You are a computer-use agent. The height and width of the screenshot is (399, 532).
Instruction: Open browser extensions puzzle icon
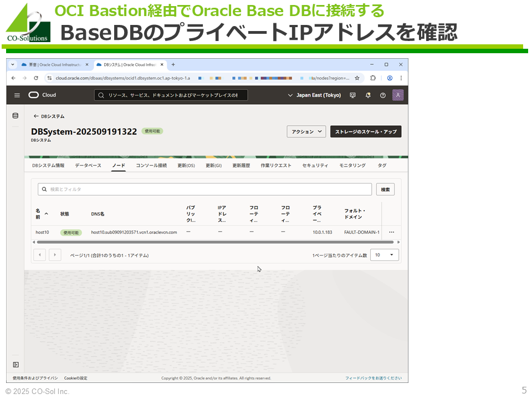pyautogui.click(x=373, y=78)
